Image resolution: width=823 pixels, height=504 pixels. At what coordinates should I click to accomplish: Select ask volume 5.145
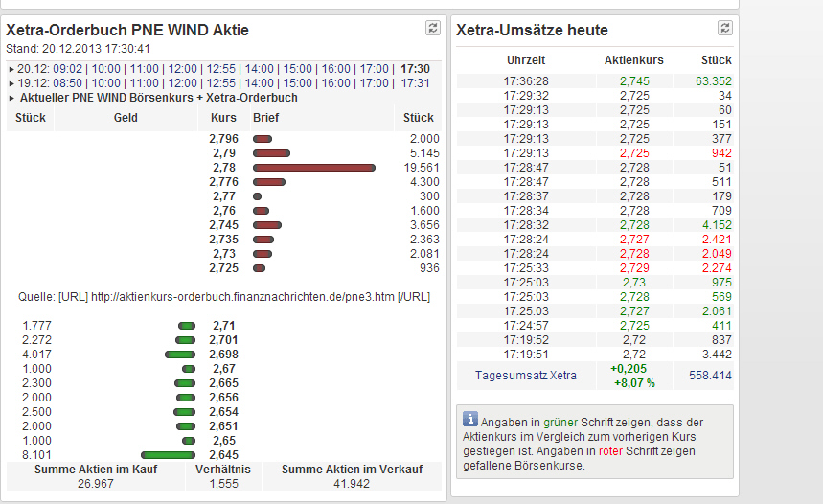(424, 153)
